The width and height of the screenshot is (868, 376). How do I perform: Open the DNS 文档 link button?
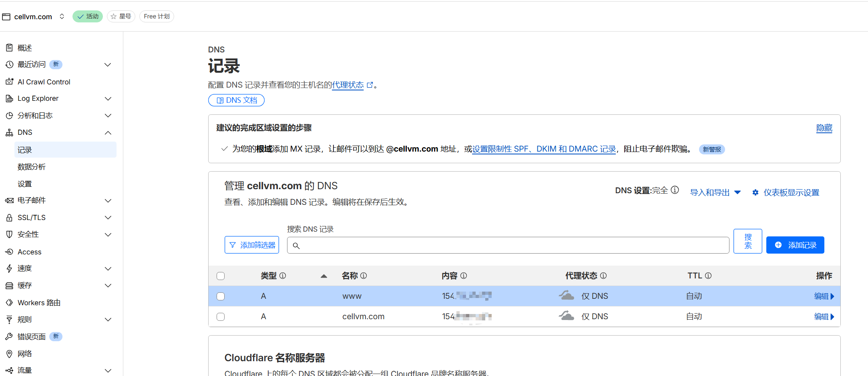pyautogui.click(x=236, y=100)
